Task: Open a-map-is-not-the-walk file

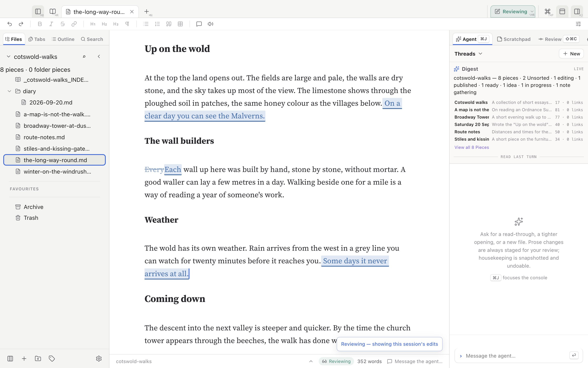Action: click(55, 114)
